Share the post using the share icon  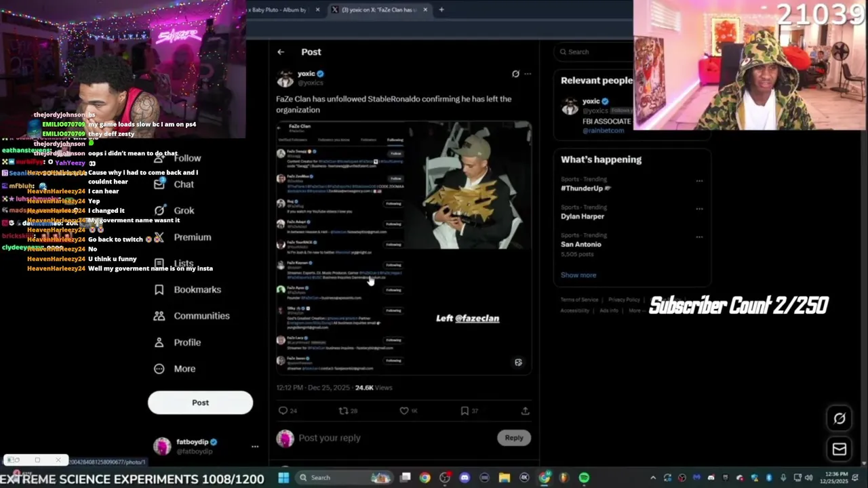[x=525, y=411]
